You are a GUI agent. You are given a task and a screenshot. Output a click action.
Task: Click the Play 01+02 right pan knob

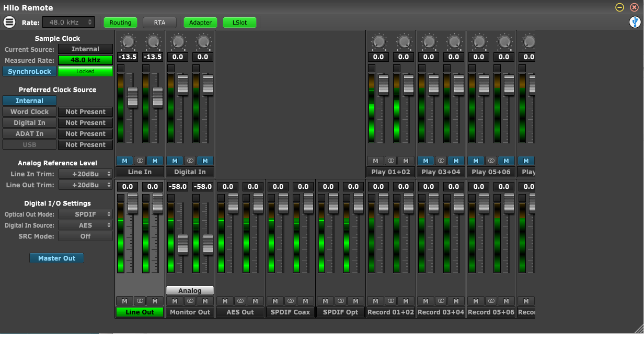pos(404,41)
